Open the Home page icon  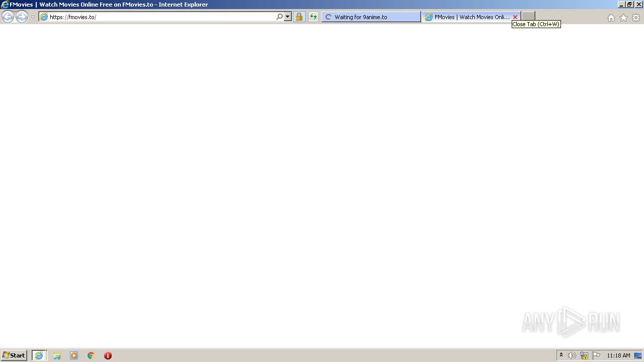pyautogui.click(x=611, y=18)
